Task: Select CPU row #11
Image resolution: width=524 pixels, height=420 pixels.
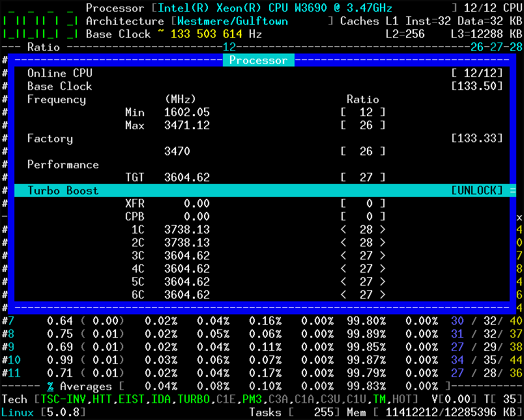Action: pos(261,373)
